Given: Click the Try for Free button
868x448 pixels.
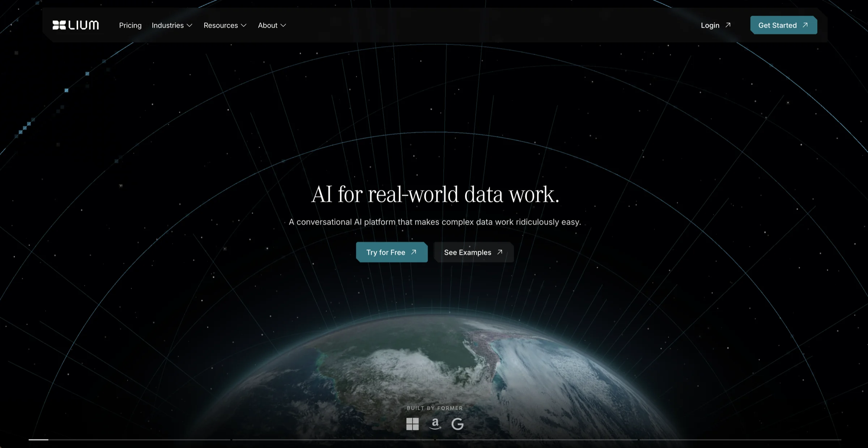Looking at the screenshot, I should [392, 252].
